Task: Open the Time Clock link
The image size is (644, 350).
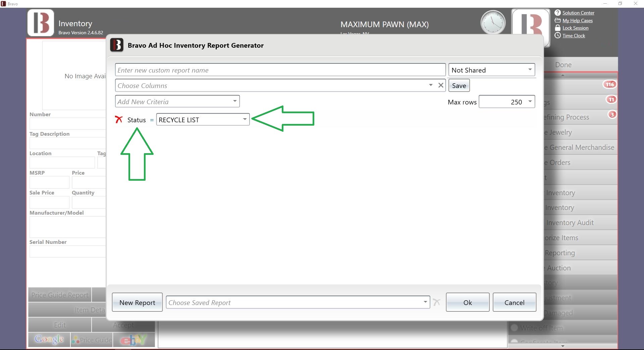Action: [x=574, y=36]
